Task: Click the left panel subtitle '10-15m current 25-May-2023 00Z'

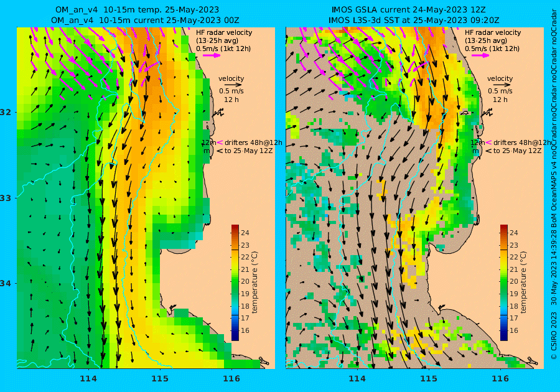Action: pyautogui.click(x=169, y=21)
